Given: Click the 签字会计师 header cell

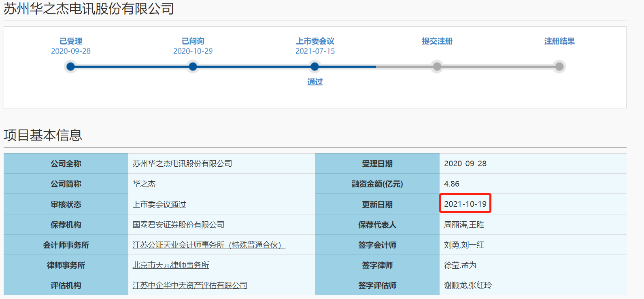Looking at the screenshot, I should tap(377, 245).
